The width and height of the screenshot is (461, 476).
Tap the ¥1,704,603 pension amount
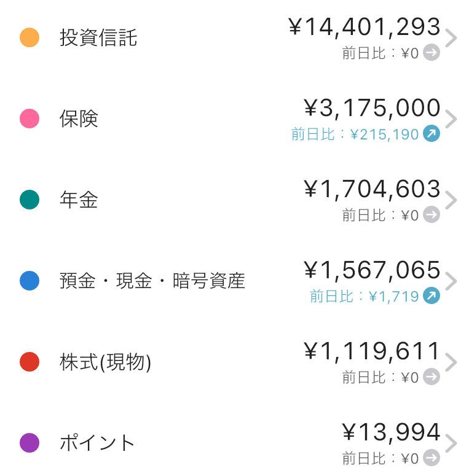(x=372, y=189)
